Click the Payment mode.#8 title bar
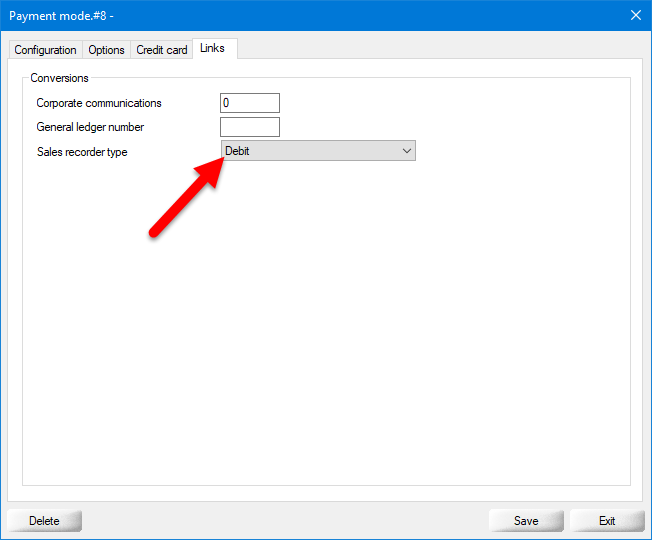This screenshot has height=540, width=652. tap(300, 15)
